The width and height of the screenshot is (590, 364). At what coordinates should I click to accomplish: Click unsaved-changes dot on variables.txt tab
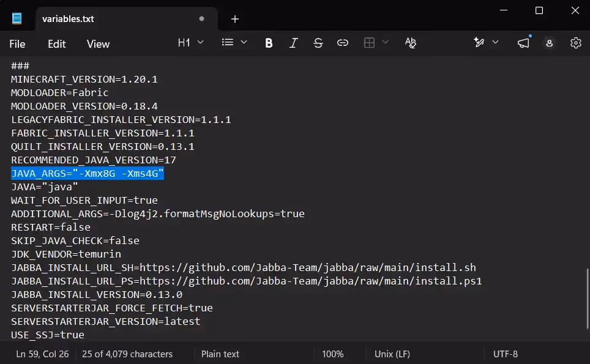(202, 19)
